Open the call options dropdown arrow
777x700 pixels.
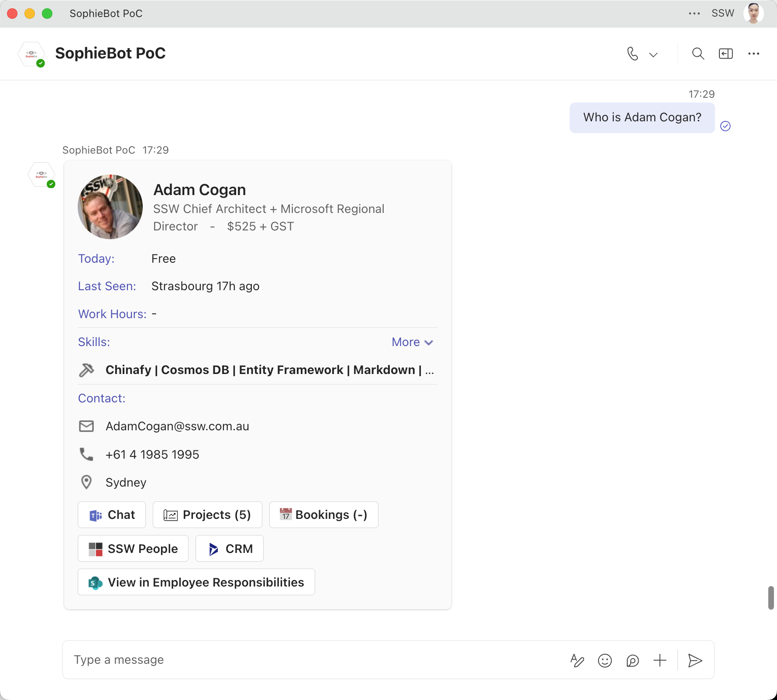click(653, 55)
